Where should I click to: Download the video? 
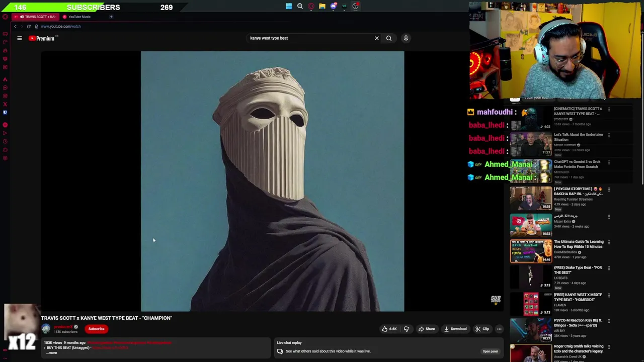tap(455, 329)
